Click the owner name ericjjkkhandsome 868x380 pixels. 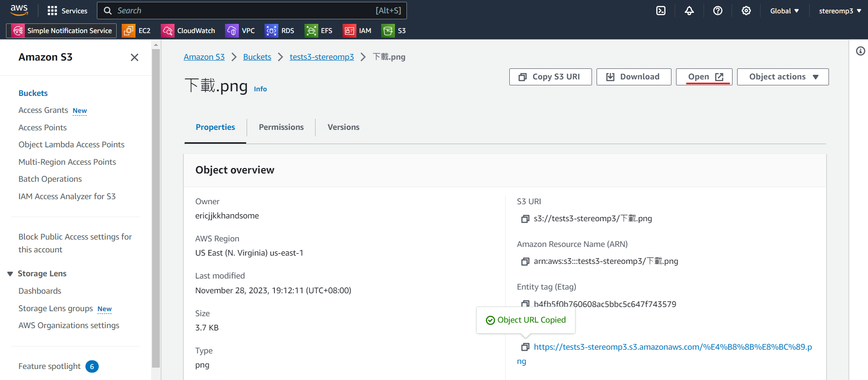[227, 216]
